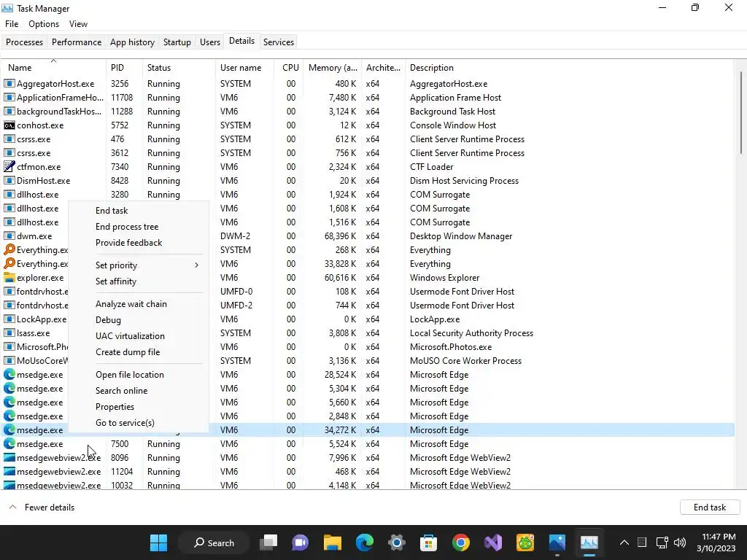
Task: Open the Windows Start menu
Action: point(158,542)
